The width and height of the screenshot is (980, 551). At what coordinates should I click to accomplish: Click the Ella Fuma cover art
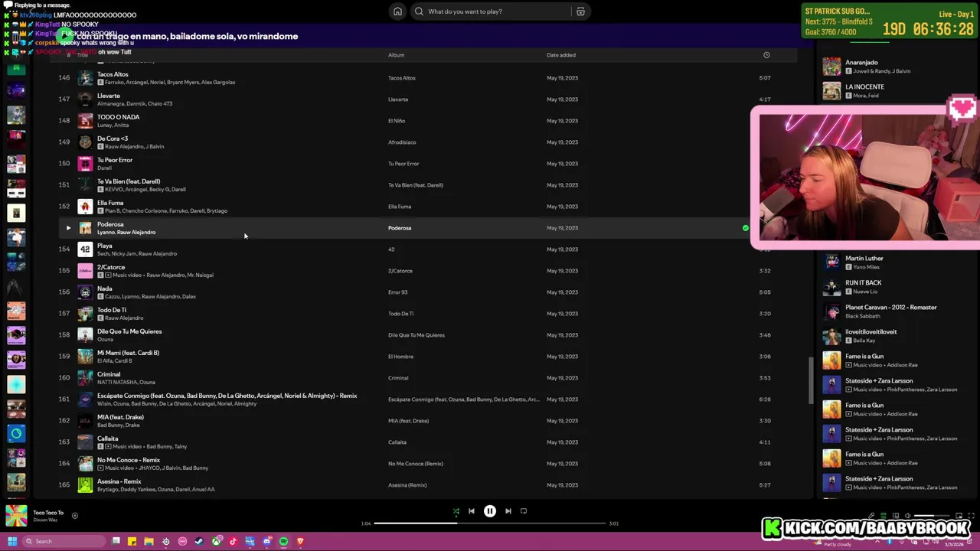tap(85, 207)
